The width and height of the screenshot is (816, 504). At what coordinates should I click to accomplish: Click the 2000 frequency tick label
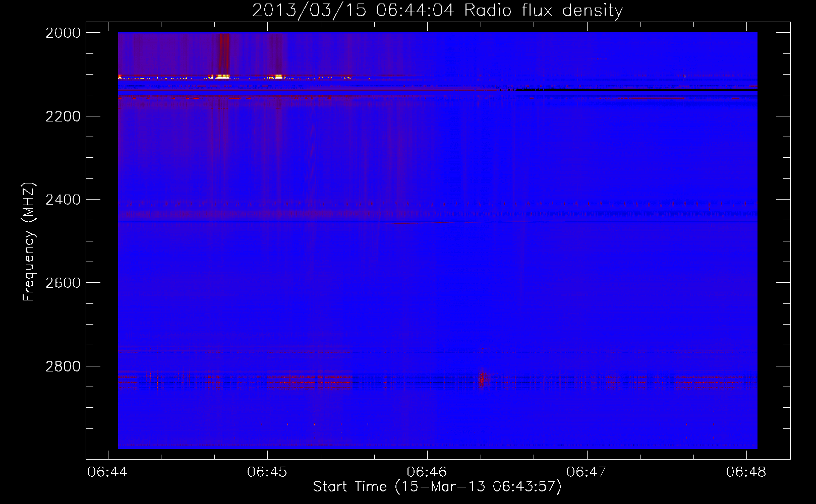click(x=63, y=33)
